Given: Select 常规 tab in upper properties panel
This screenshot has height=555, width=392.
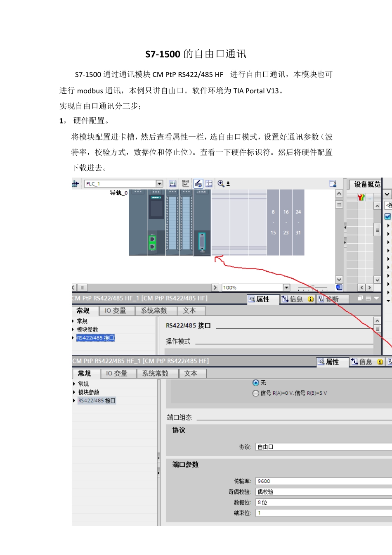Looking at the screenshot, I should pos(85,311).
